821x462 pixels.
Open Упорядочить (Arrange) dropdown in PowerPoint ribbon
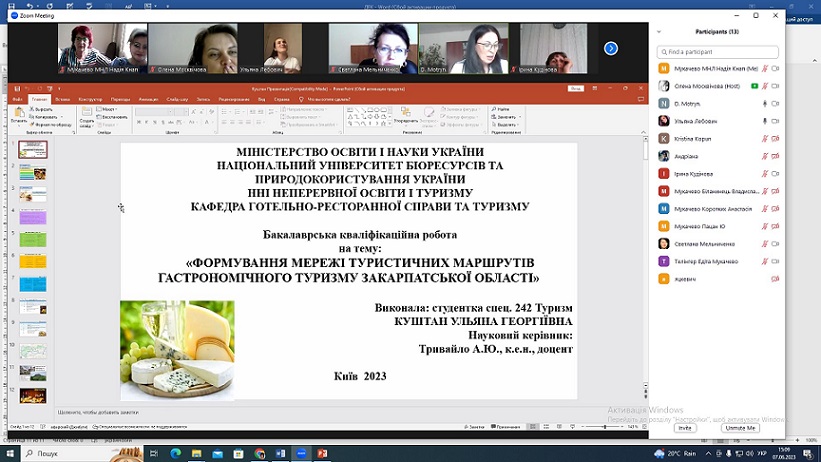[x=406, y=117]
